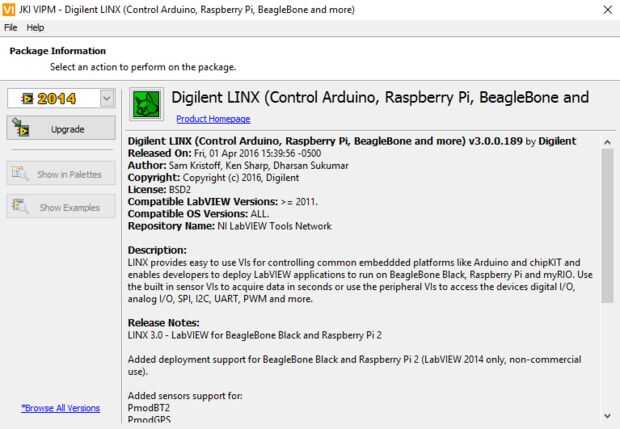Viewport: 620px width, 429px height.
Task: Click the upgrade package icon on Upgrade button
Action: 20,127
